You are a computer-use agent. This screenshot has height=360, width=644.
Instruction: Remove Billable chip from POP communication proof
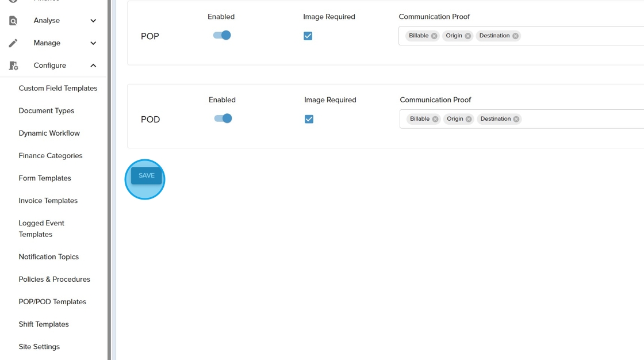(434, 36)
